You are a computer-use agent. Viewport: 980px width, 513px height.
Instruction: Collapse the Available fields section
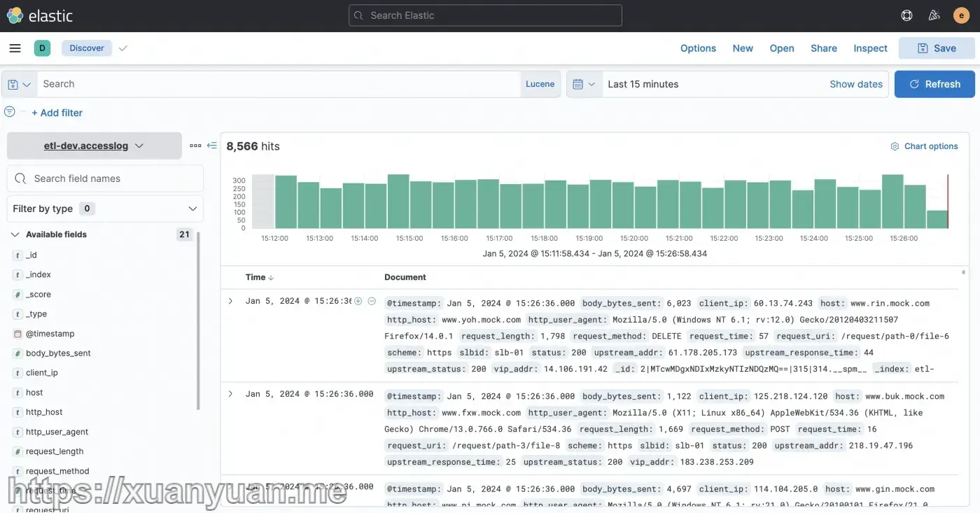(15, 234)
